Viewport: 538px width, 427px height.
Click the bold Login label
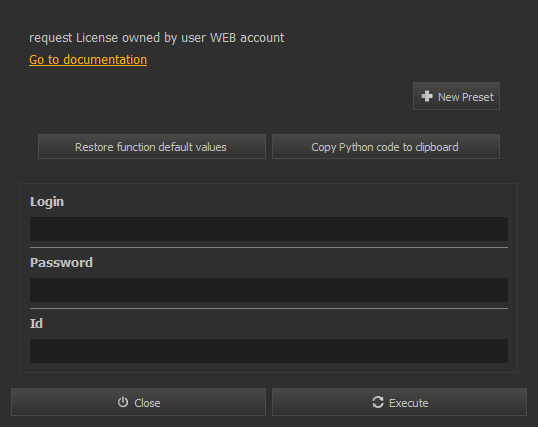(47, 202)
